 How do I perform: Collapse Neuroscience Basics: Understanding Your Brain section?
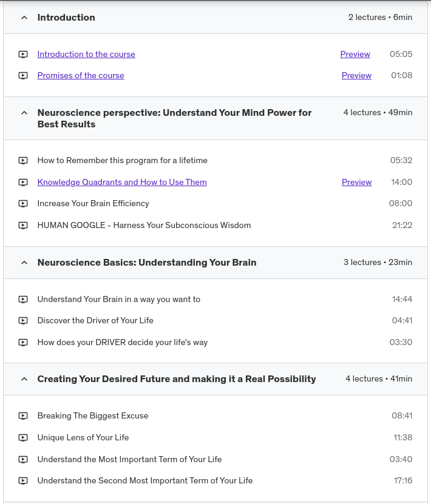24,263
